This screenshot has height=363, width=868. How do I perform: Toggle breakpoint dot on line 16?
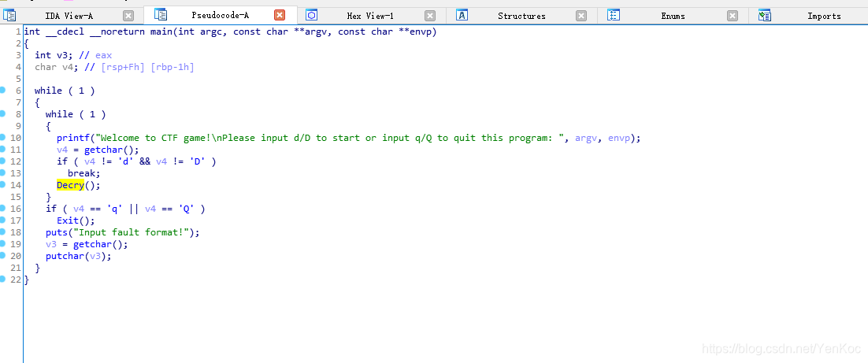click(x=3, y=208)
